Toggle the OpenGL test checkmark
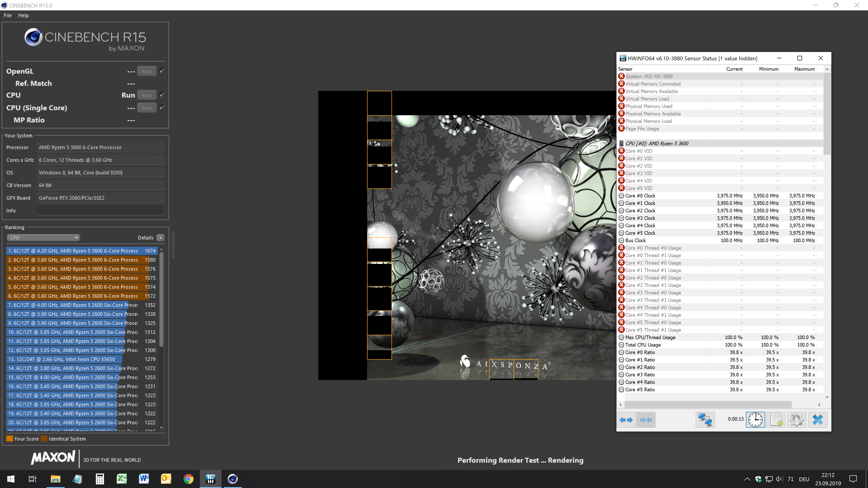 coord(162,71)
